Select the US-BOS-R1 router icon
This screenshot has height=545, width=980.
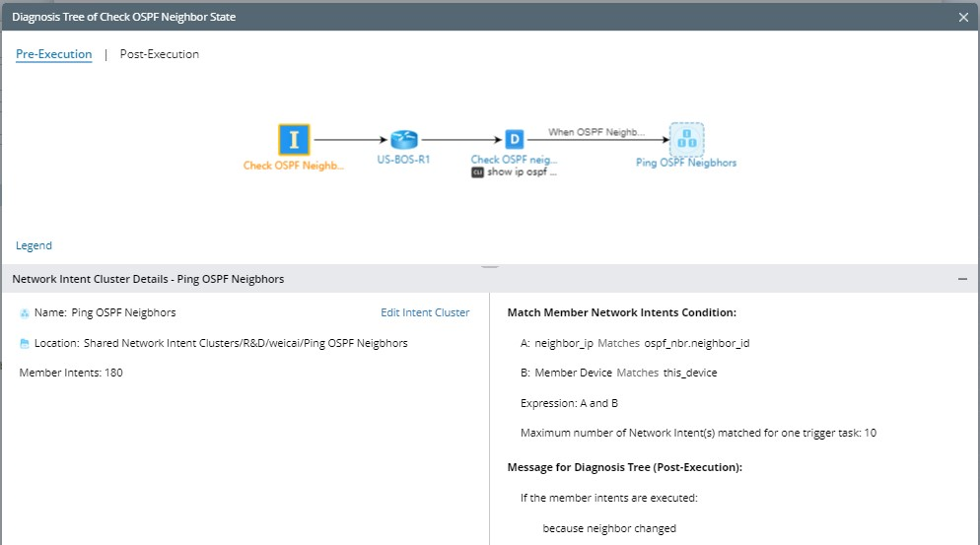[403, 140]
